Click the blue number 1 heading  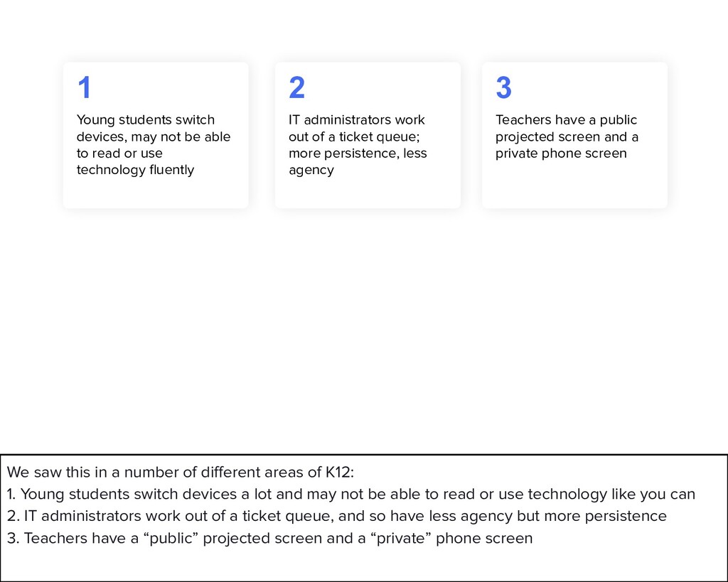click(84, 87)
